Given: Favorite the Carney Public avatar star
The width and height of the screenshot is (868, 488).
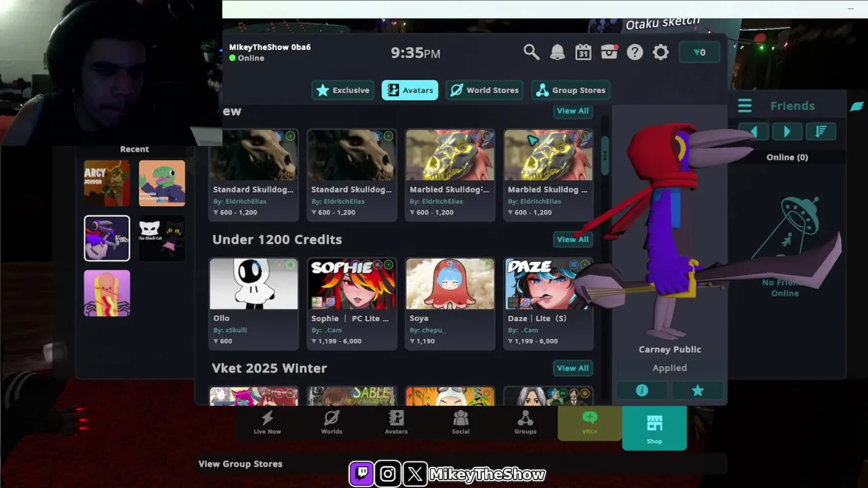Looking at the screenshot, I should coord(698,390).
